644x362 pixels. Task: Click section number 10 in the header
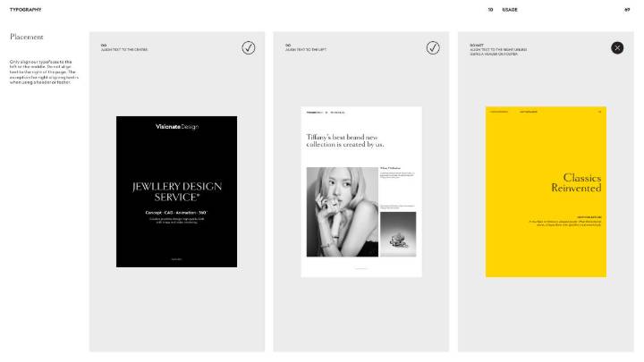(490, 10)
